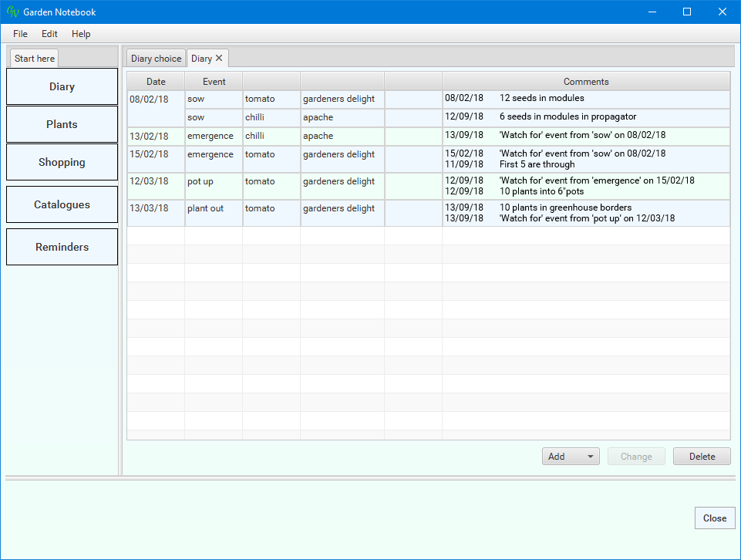Screen dimensions: 741x560
Task: Click the Garden Notebook app icon
Action: pos(12,12)
